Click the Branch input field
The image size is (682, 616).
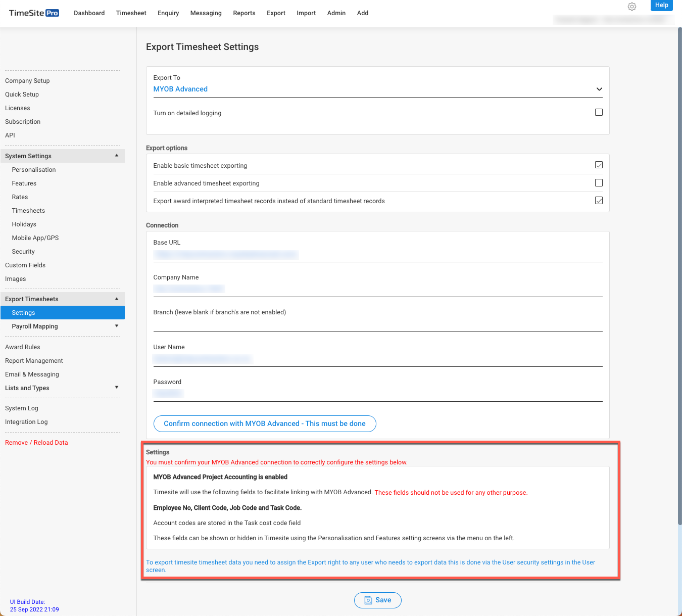[x=378, y=324]
